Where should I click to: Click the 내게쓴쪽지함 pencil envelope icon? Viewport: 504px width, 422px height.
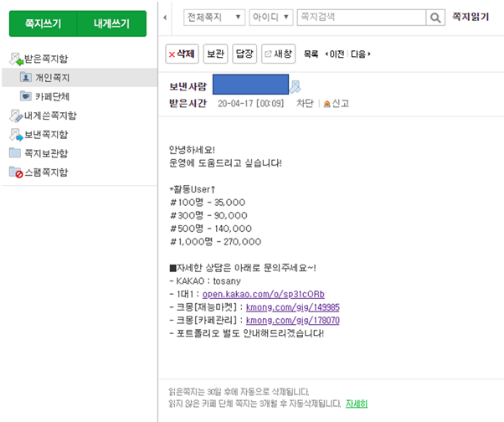tap(16, 116)
